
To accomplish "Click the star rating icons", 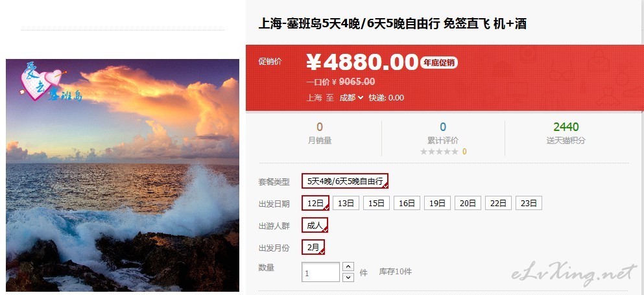I will (x=439, y=152).
